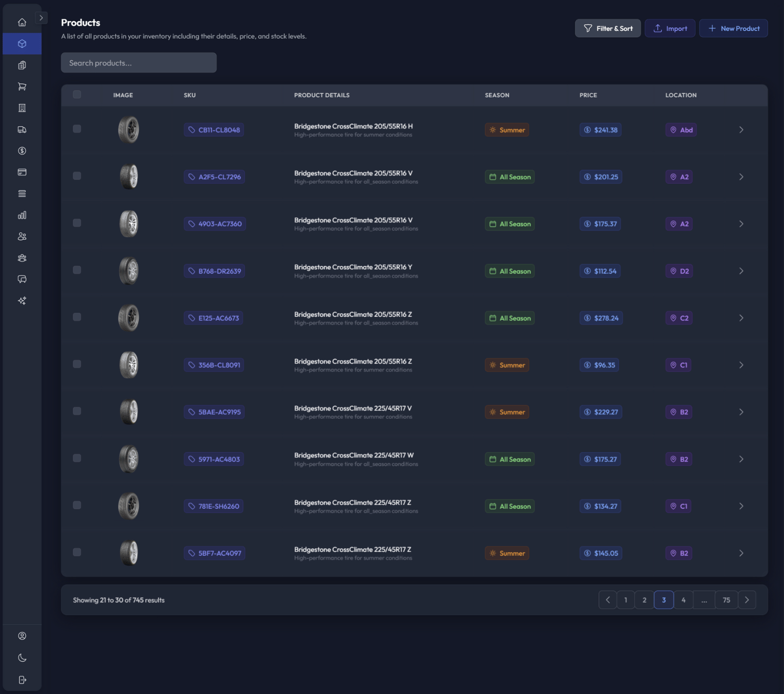Image resolution: width=784 pixels, height=694 pixels.
Task: Open the clipboard documents sidebar icon
Action: pos(22,65)
